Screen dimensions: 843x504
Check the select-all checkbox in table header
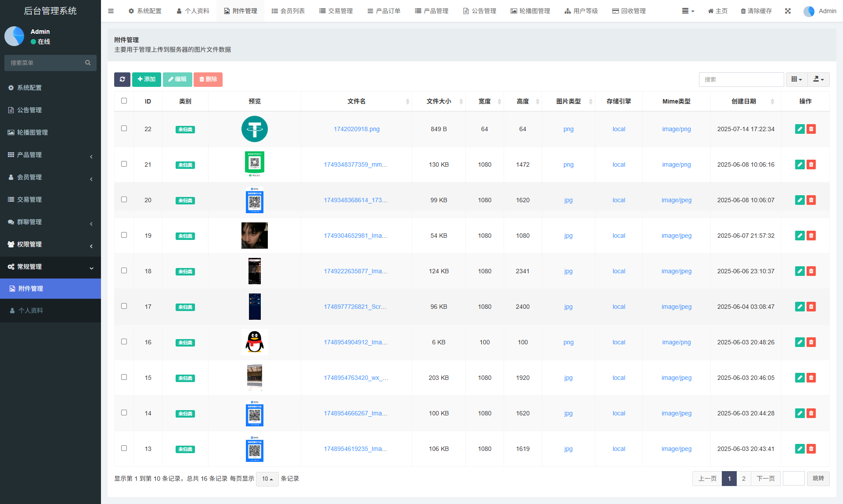tap(124, 101)
